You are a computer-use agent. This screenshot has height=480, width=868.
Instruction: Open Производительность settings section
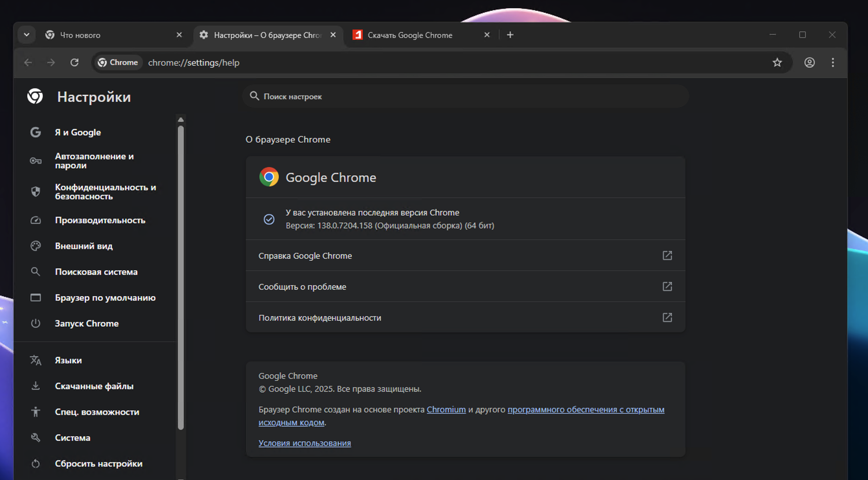pyautogui.click(x=100, y=220)
